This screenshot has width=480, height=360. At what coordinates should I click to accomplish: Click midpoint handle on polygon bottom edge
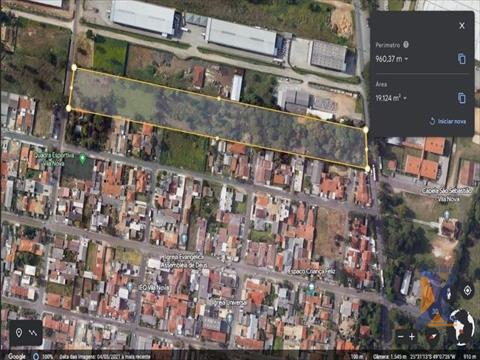tap(217, 138)
